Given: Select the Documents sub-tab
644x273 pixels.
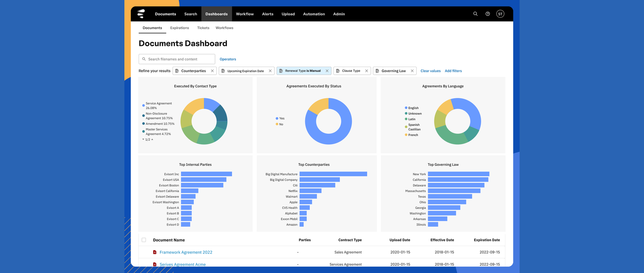Looking at the screenshot, I should (152, 28).
